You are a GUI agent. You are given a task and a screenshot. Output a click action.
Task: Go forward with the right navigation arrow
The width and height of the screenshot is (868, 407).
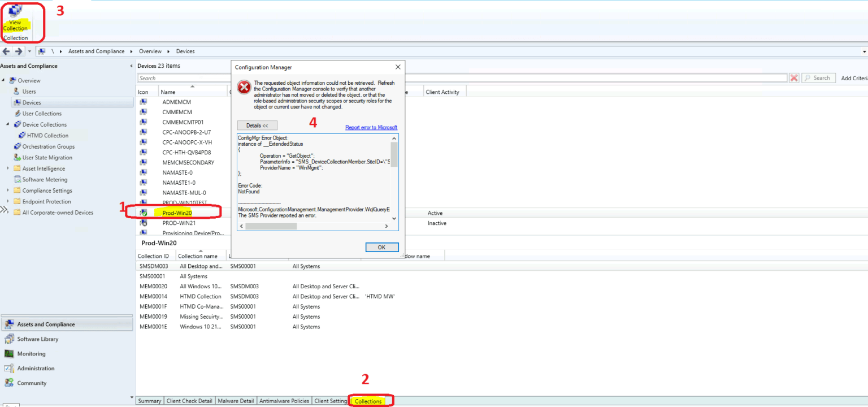(x=19, y=51)
